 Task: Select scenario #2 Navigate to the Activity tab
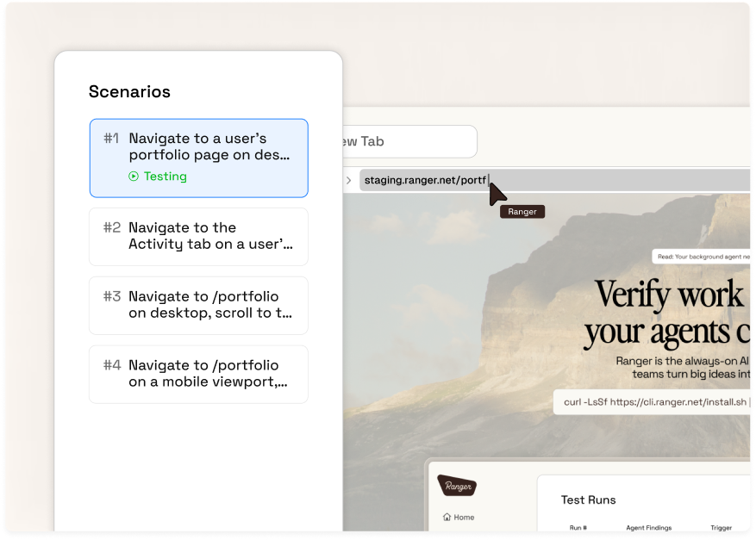tap(198, 237)
